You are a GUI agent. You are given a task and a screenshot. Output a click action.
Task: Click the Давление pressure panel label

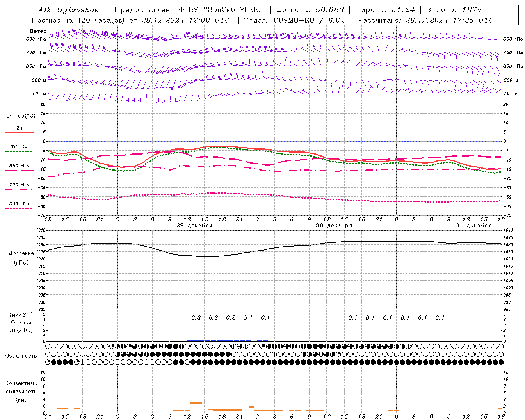click(x=21, y=253)
